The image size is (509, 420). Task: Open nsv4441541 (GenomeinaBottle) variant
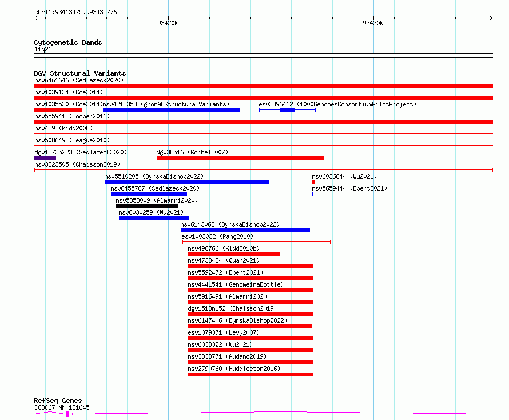tap(236, 284)
